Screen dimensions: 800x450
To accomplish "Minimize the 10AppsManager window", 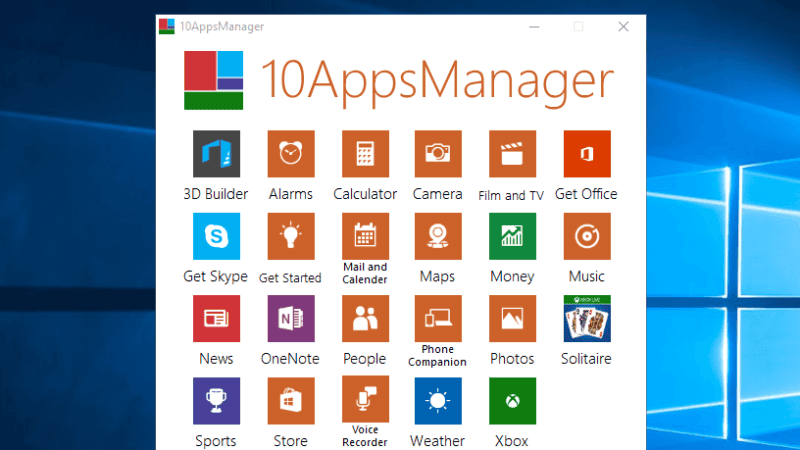I will pyautogui.click(x=534, y=27).
